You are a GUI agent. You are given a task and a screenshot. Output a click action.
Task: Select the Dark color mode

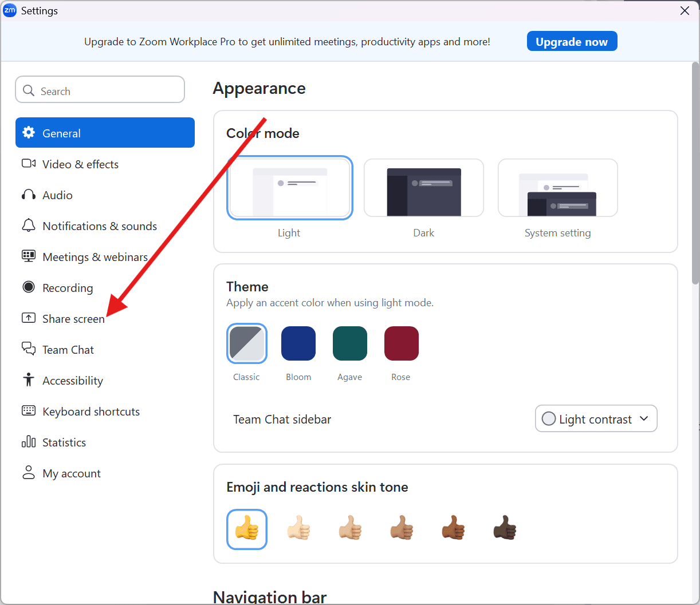pyautogui.click(x=423, y=188)
